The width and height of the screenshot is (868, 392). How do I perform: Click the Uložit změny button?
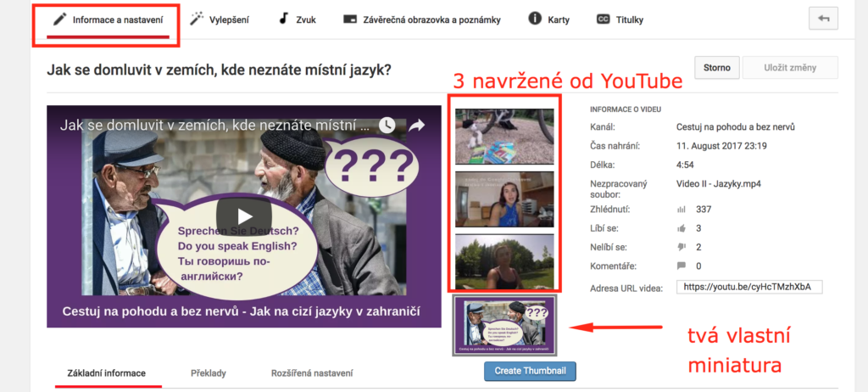click(x=790, y=68)
